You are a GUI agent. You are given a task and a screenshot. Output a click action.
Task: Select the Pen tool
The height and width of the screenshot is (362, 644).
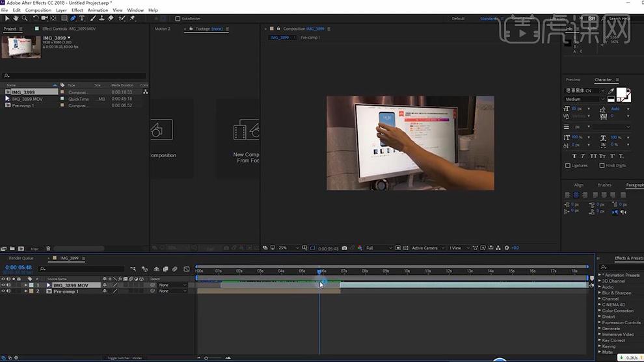point(73,18)
